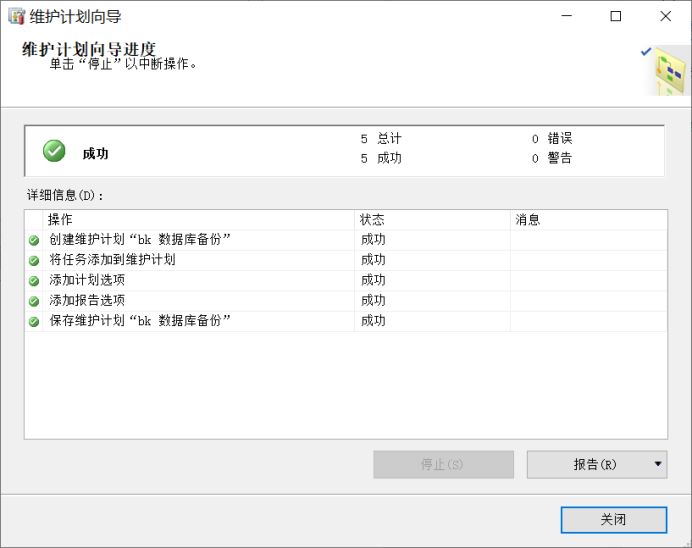
Task: Click 成功 status in 添加报告选项 row
Action: (x=373, y=300)
